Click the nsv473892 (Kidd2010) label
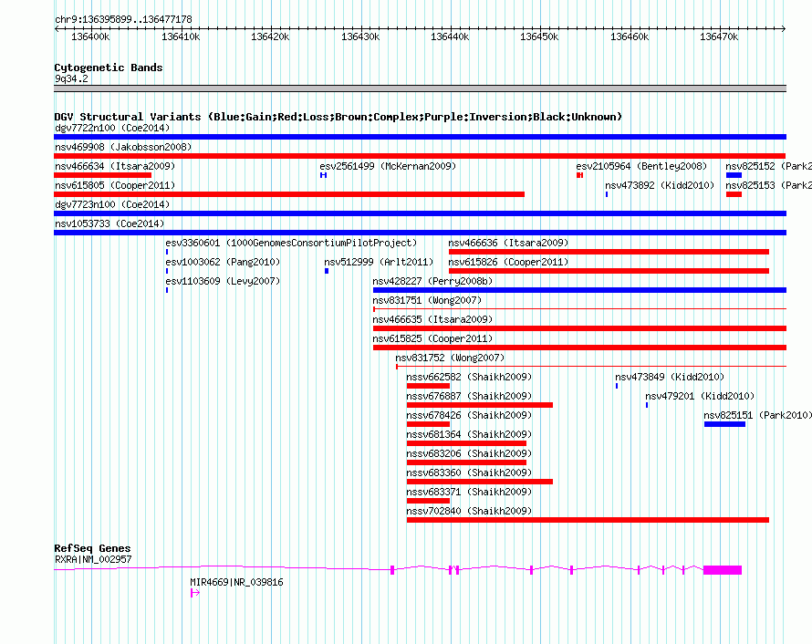 pos(660,185)
